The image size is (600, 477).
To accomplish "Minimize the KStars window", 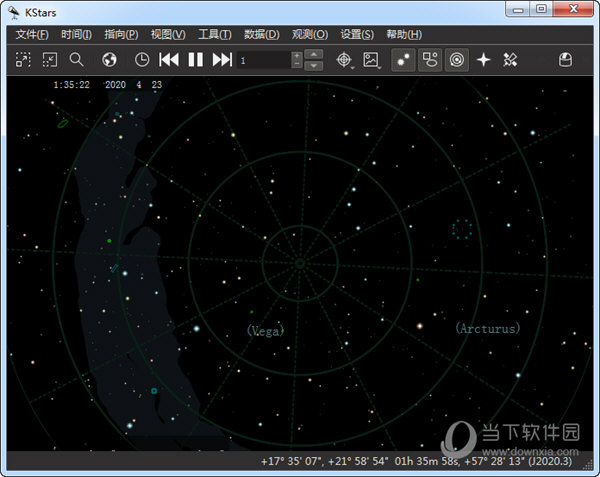I will coord(518,9).
